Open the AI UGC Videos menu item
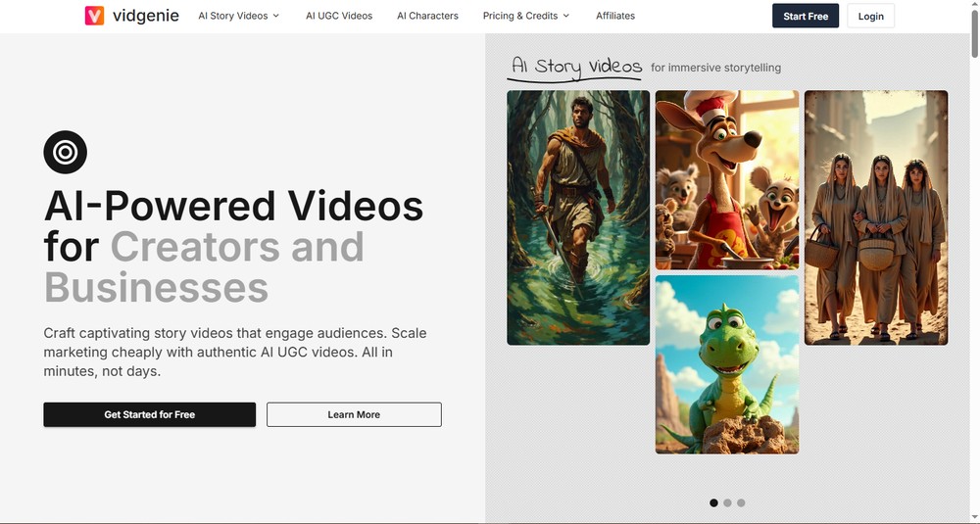This screenshot has width=980, height=524. (x=338, y=16)
